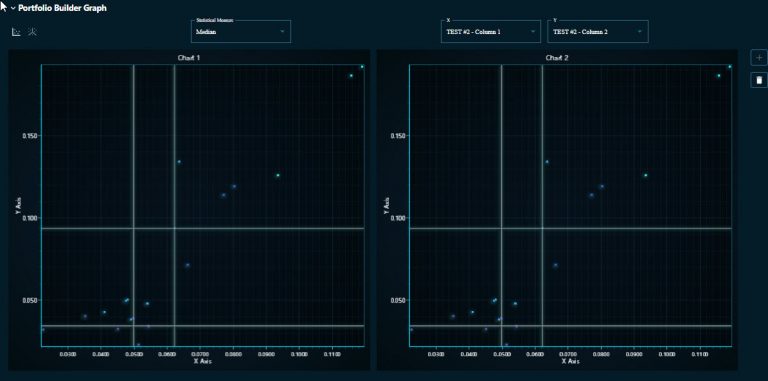
Task: Add a new chart with plus icon
Action: (759, 58)
